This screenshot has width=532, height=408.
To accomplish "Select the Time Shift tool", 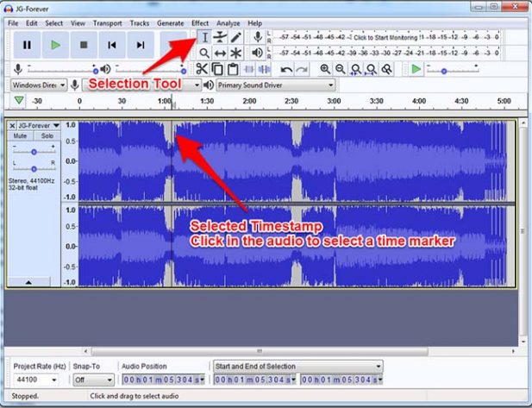I will 220,53.
